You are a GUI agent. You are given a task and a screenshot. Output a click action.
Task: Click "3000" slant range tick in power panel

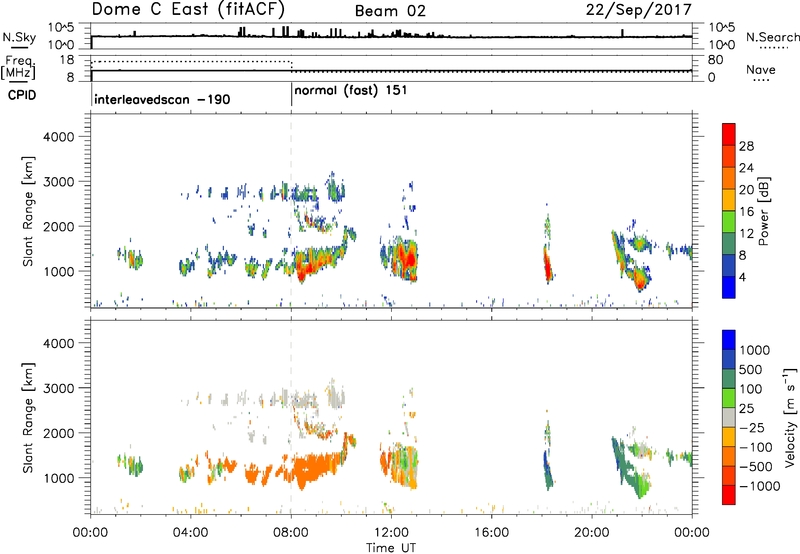tap(58, 182)
